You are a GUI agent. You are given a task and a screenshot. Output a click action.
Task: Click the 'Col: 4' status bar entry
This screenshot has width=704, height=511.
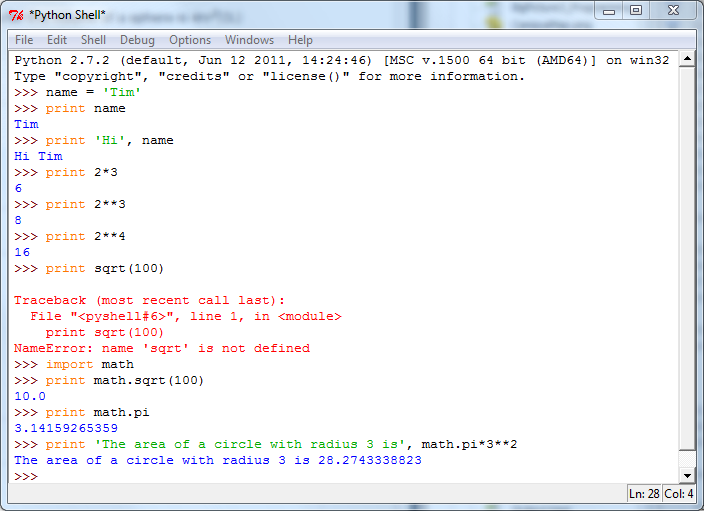click(x=678, y=494)
